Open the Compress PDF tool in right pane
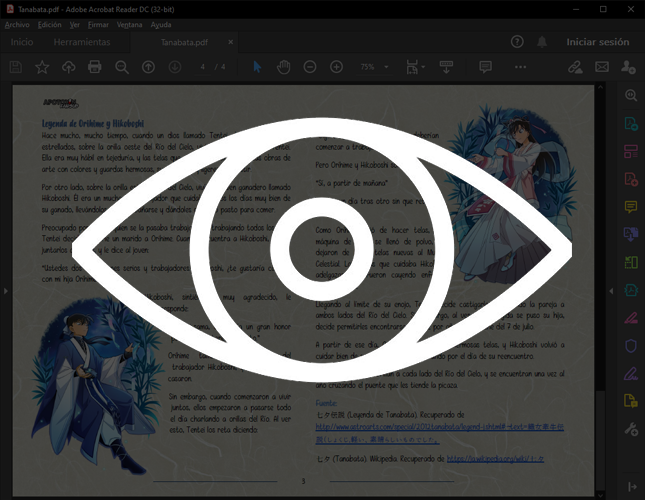The width and height of the screenshot is (645, 500). tap(631, 290)
